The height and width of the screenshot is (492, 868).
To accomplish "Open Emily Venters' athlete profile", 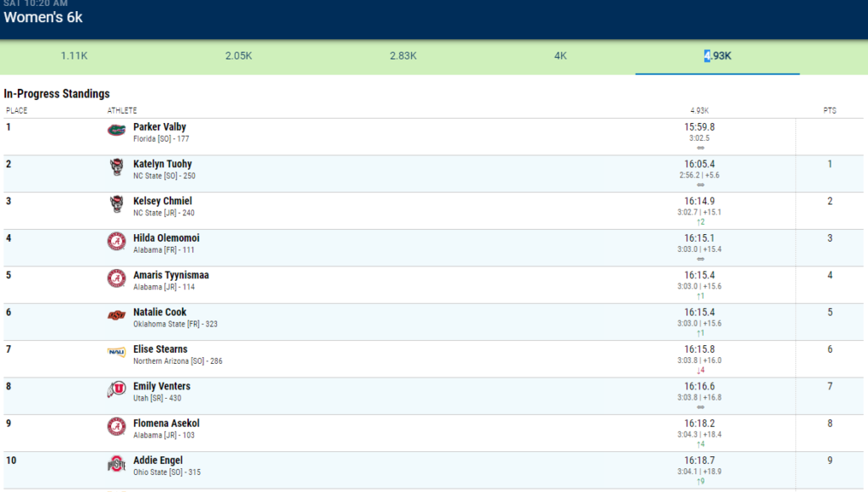I will tap(162, 387).
